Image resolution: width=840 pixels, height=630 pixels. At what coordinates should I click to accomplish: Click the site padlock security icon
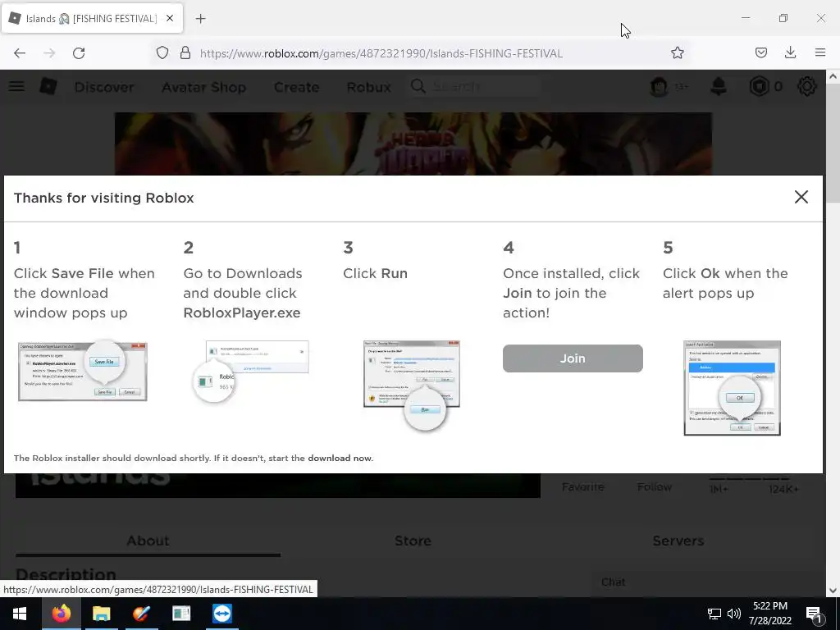click(185, 53)
